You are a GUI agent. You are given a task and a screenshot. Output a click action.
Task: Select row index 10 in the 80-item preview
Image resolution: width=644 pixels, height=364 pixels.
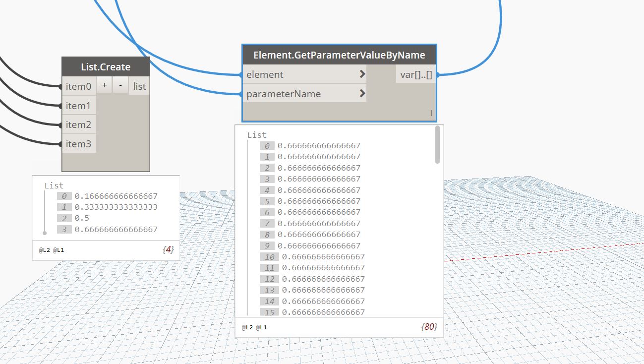[269, 257]
